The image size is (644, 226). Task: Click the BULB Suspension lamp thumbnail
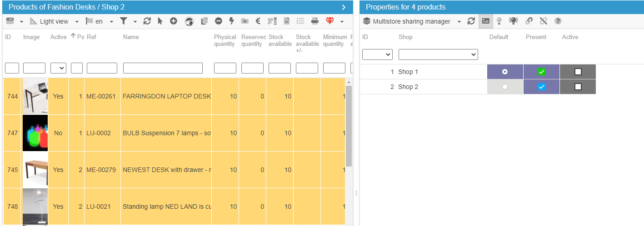(x=35, y=133)
